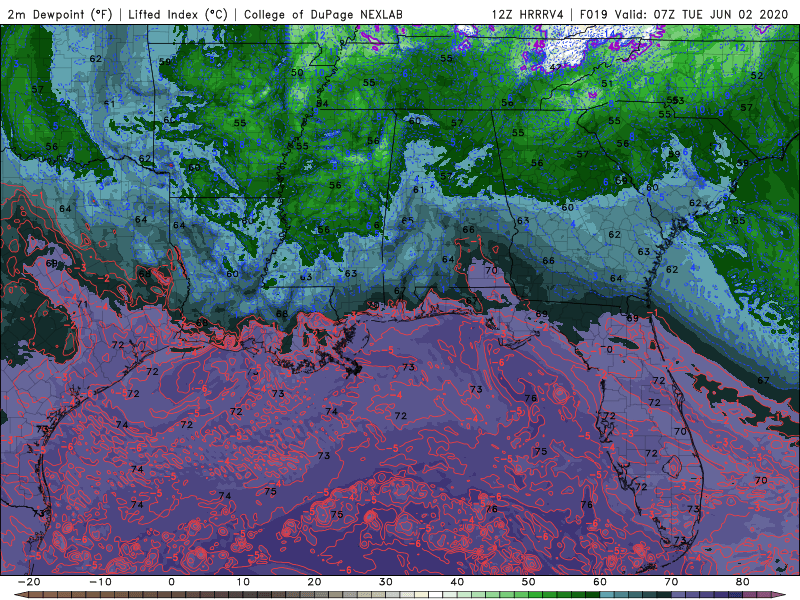Click the "12Z HRRRV4" model run label
The height and width of the screenshot is (600, 800).
tap(527, 14)
